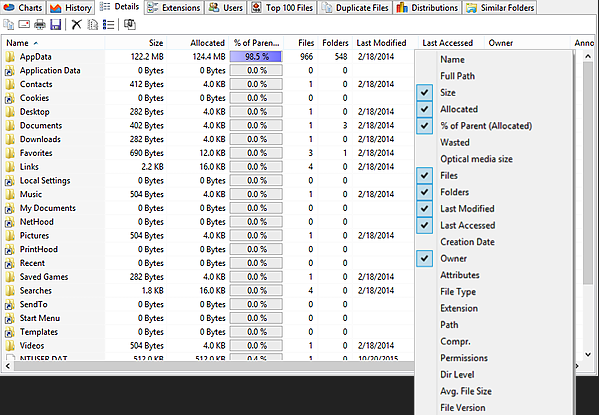Click the rightmost toolbar icon after the separator
This screenshot has width=599, height=415.
pyautogui.click(x=130, y=25)
